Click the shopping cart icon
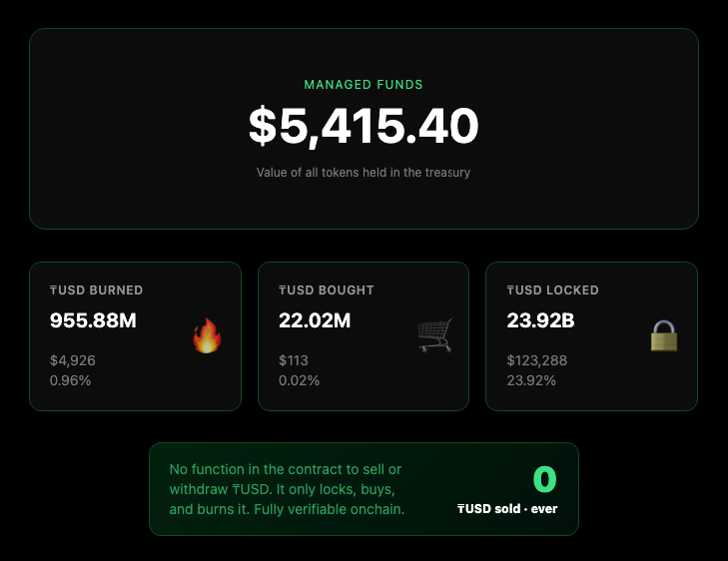728x561 pixels. click(434, 335)
